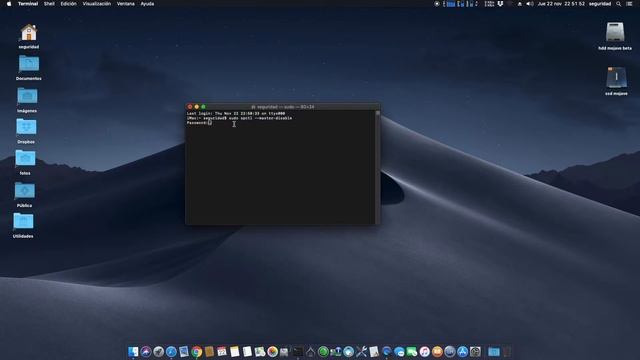
Task: Open the Ventana menu
Action: click(x=126, y=4)
